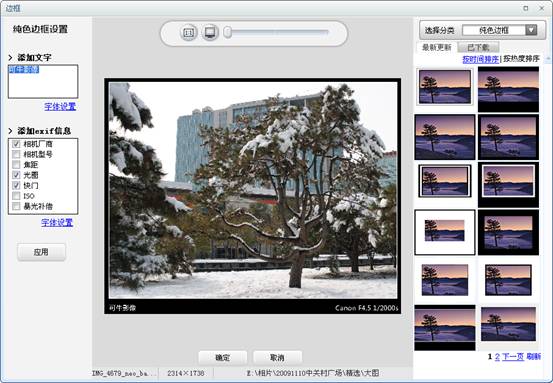
Task: Click the actual-size 1:1 view icon
Action: click(189, 33)
